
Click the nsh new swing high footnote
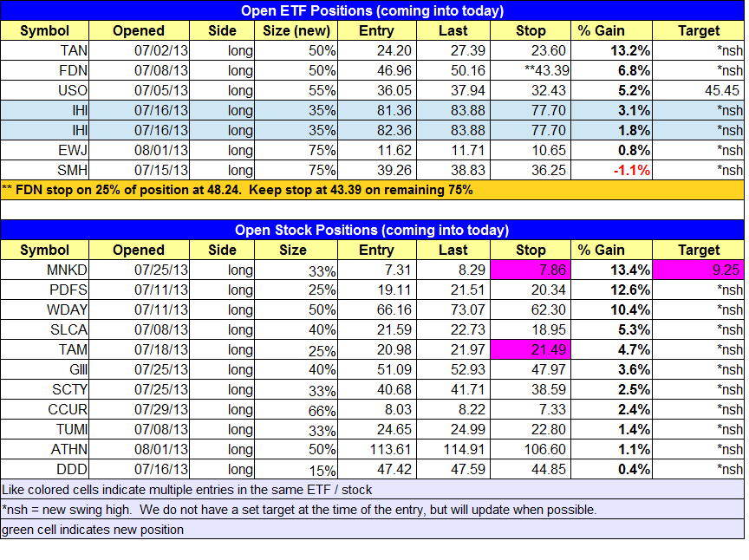pos(300,510)
